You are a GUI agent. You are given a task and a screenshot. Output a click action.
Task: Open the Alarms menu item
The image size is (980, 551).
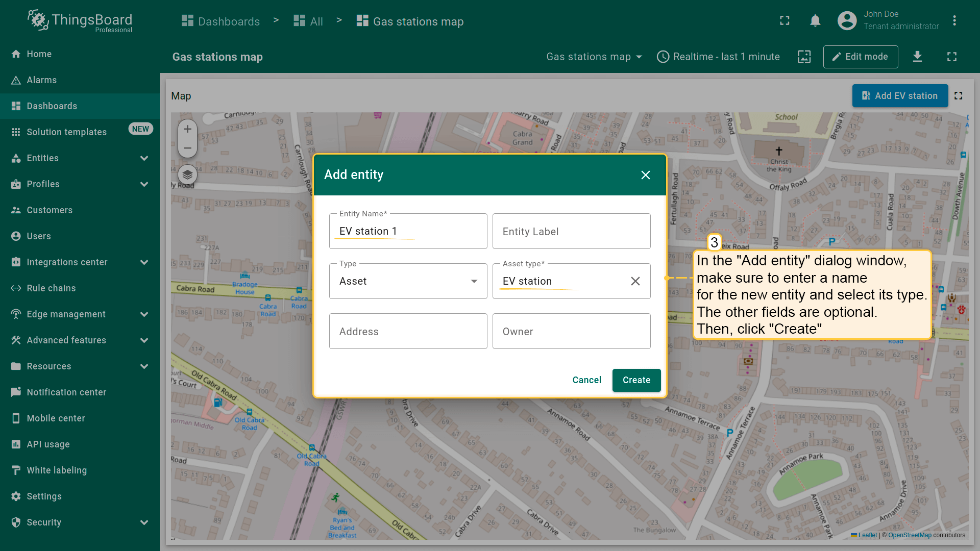pyautogui.click(x=41, y=80)
